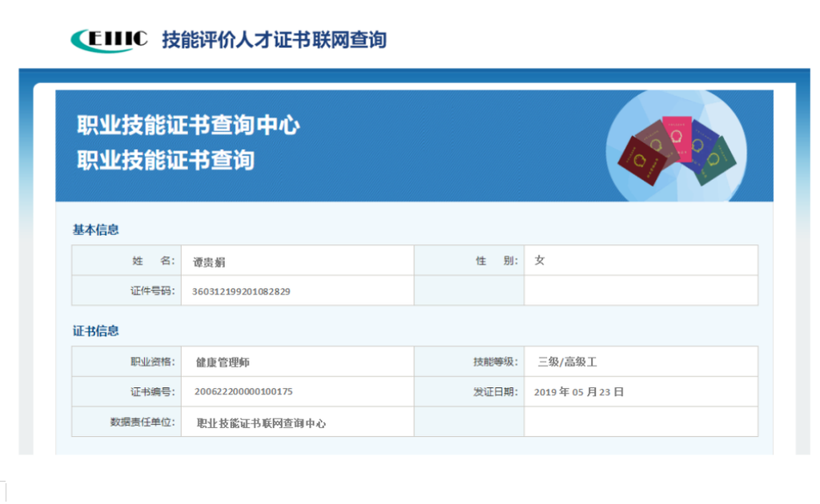Click the 三级/高级工 skill level value
The height and width of the screenshot is (504, 820).
coord(567,362)
